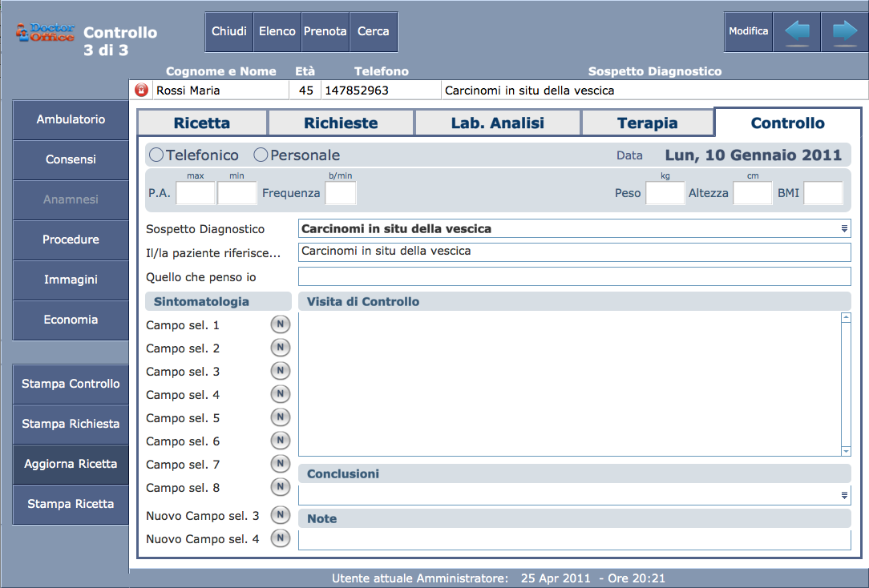The image size is (869, 588).
Task: Toggle the N button for Campo sel. 6
Action: [x=281, y=441]
